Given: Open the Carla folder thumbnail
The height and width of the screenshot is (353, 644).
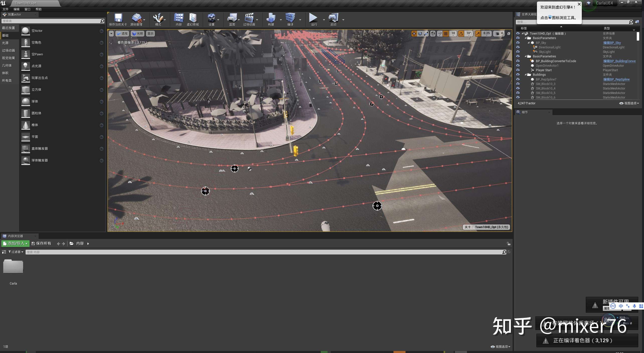Looking at the screenshot, I should click(x=13, y=267).
